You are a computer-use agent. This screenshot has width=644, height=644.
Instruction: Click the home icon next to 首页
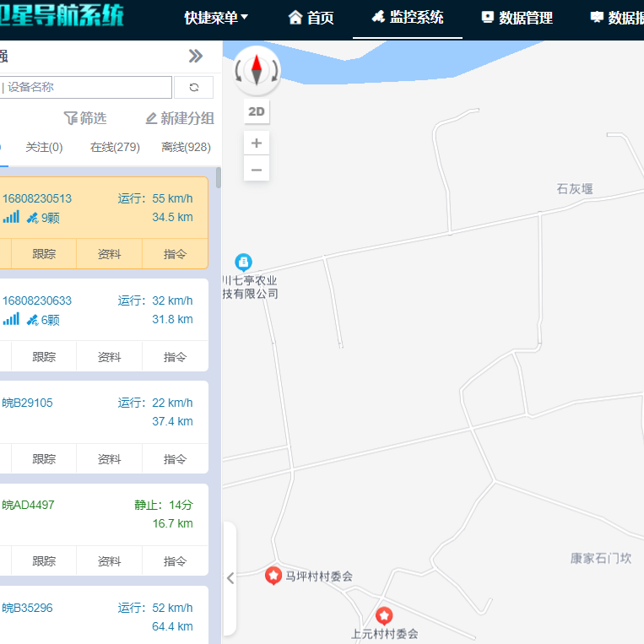click(x=295, y=18)
